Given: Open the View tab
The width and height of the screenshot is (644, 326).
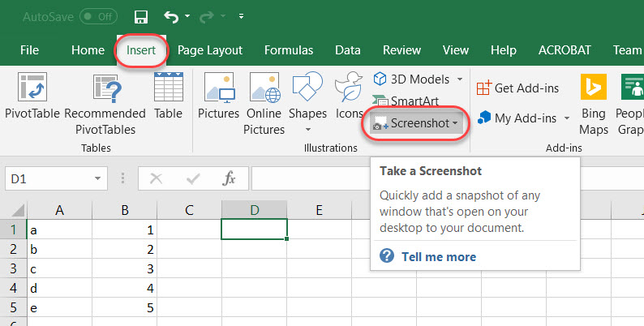Looking at the screenshot, I should coord(456,50).
